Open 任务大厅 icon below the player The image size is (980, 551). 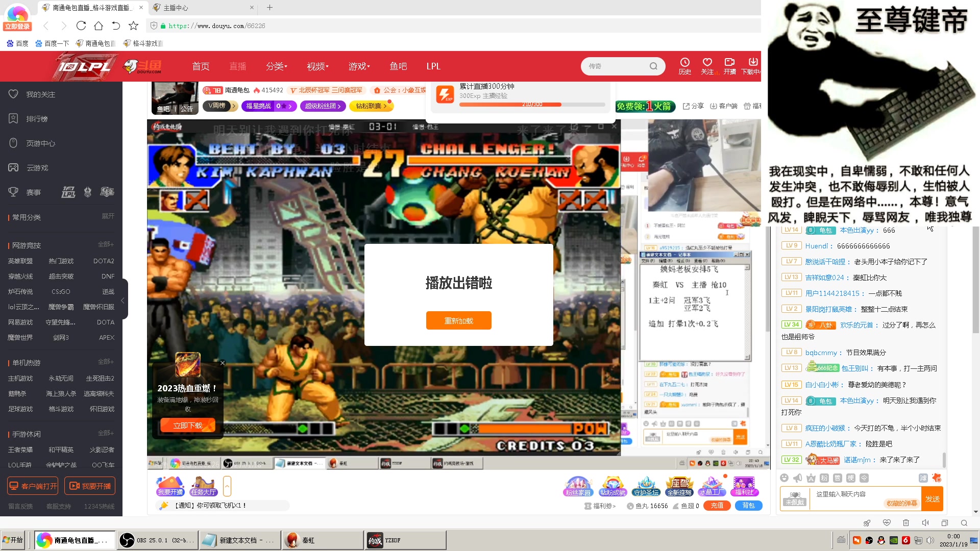click(203, 486)
